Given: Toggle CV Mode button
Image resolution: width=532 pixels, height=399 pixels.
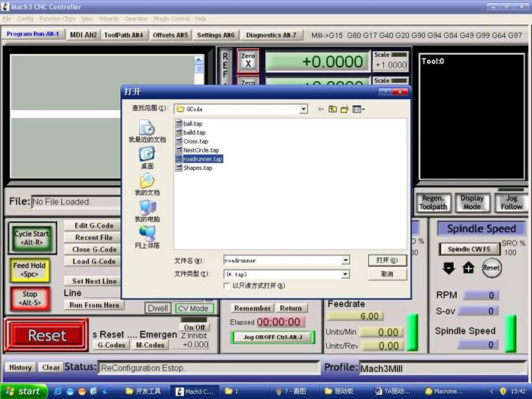Looking at the screenshot, I should pos(194,308).
